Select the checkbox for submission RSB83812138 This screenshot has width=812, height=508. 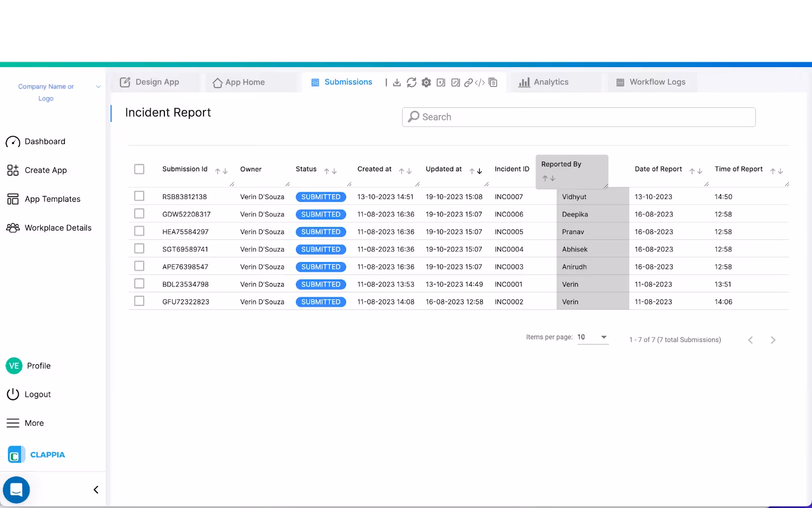pyautogui.click(x=139, y=196)
